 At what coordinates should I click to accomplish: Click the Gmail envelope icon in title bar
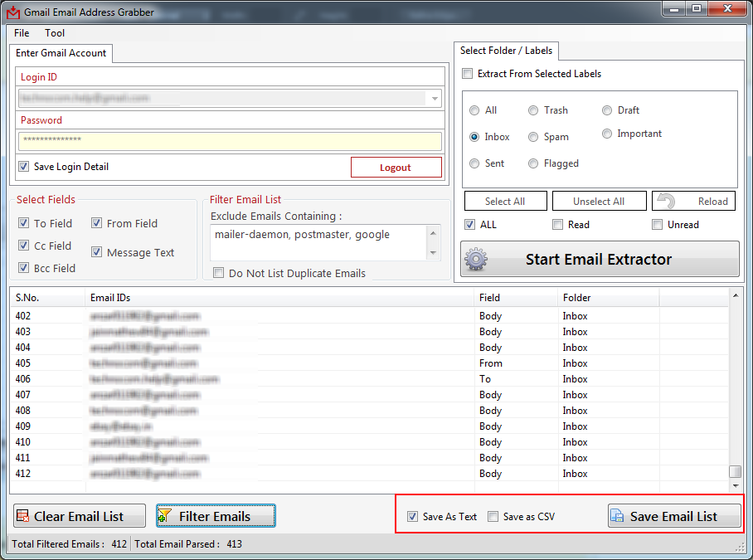click(x=13, y=12)
